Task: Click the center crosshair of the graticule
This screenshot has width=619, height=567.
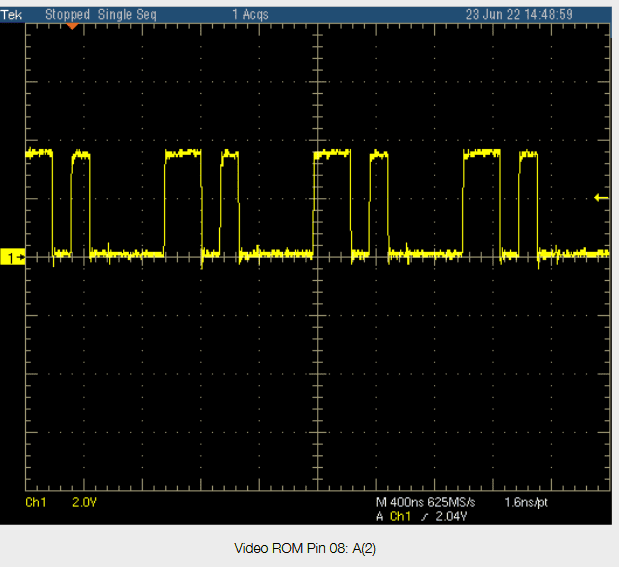Action: click(316, 257)
